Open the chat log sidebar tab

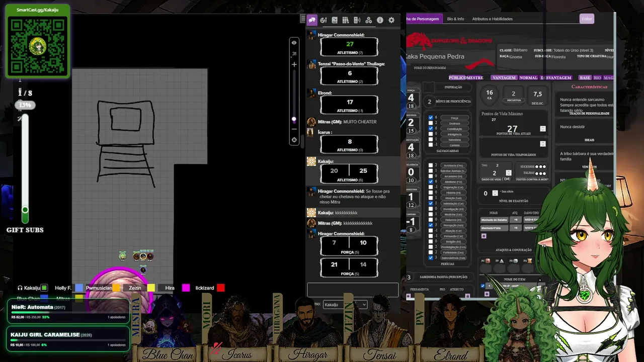point(312,20)
